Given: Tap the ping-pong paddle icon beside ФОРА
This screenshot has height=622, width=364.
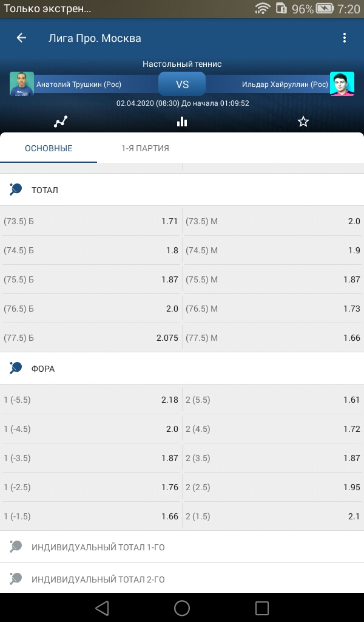Looking at the screenshot, I should (x=16, y=367).
